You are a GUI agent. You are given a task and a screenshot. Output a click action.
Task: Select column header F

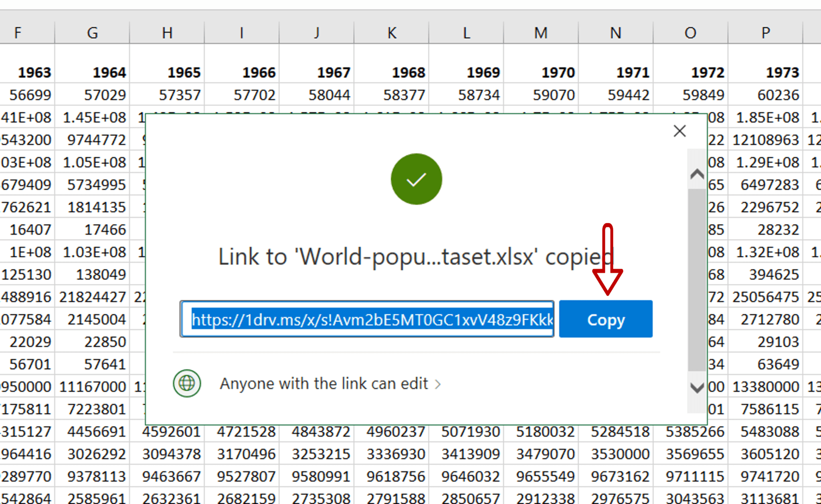point(18,32)
